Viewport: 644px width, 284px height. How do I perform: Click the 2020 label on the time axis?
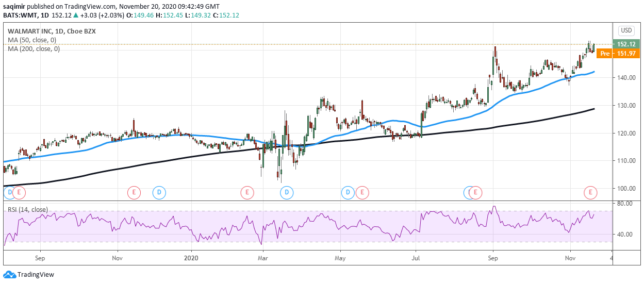[x=191, y=257]
